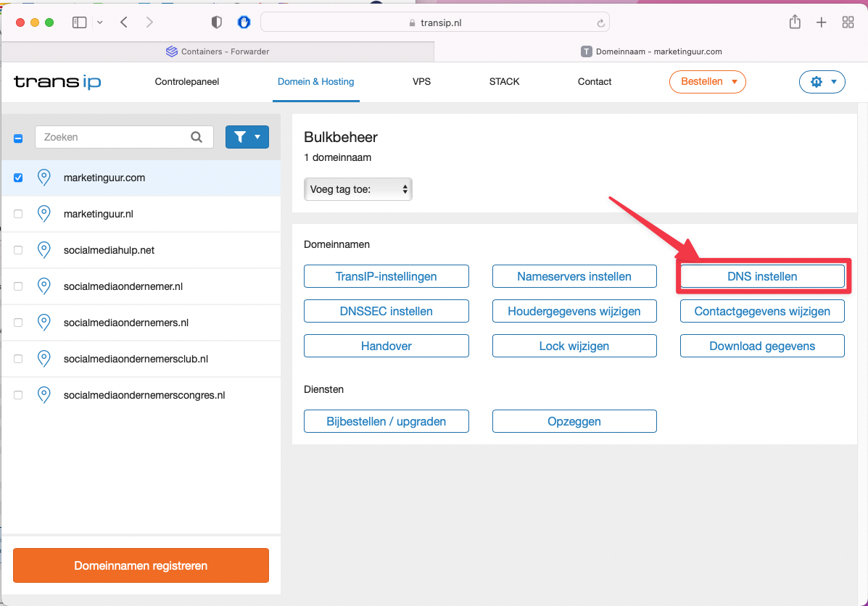Screen dimensions: 868x606
Task: Click the Zoeken search field
Action: [112, 137]
